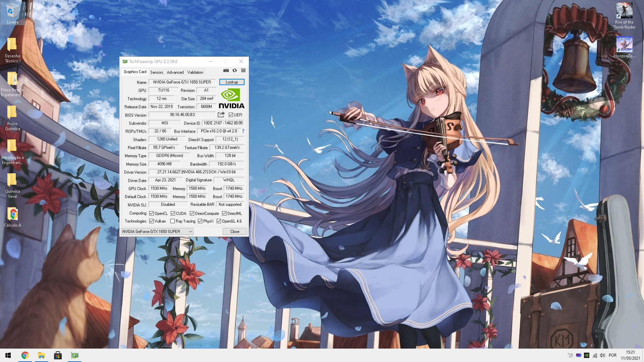Select the Cálculo A Chrome shortcut

point(12,217)
